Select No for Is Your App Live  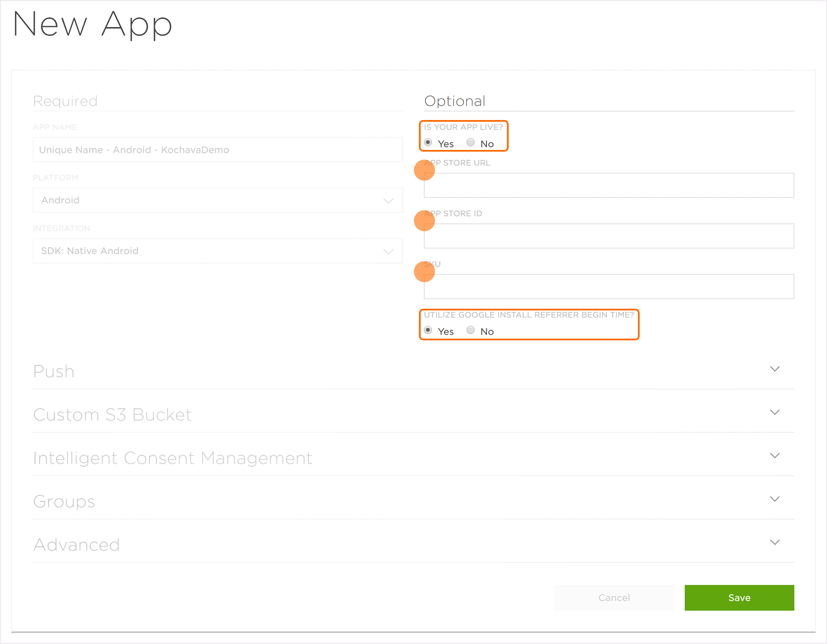[x=470, y=142]
